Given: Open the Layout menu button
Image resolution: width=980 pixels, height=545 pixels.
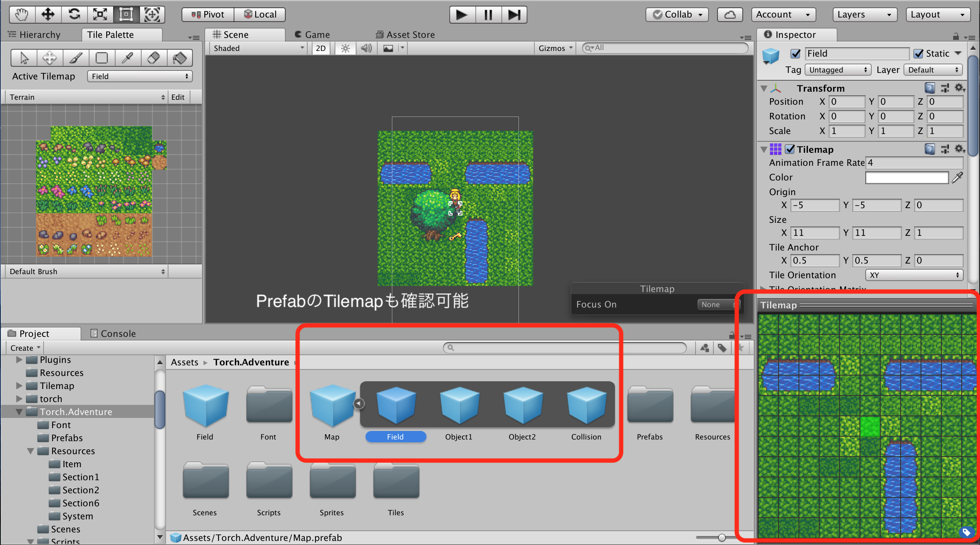Looking at the screenshot, I should coord(938,15).
